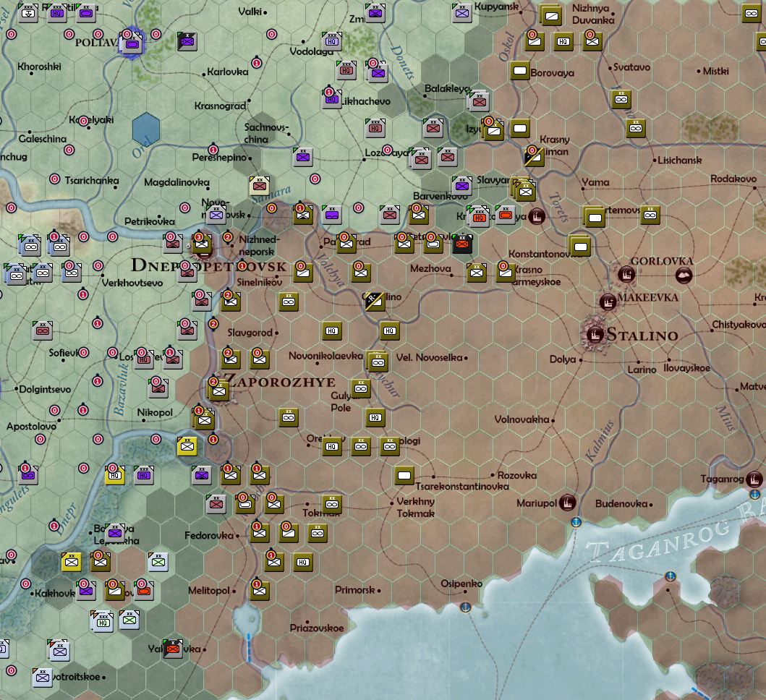Click the motorized stack beside Novonikolaevka

377,361
